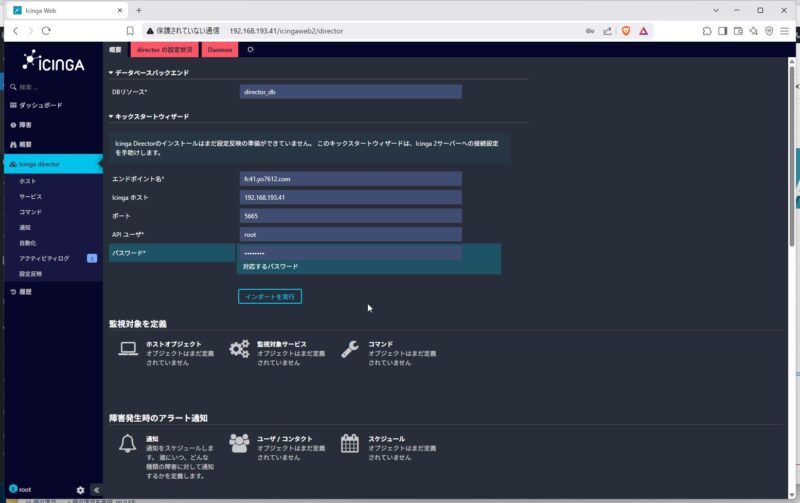Click the パスワード input field

pyautogui.click(x=351, y=253)
